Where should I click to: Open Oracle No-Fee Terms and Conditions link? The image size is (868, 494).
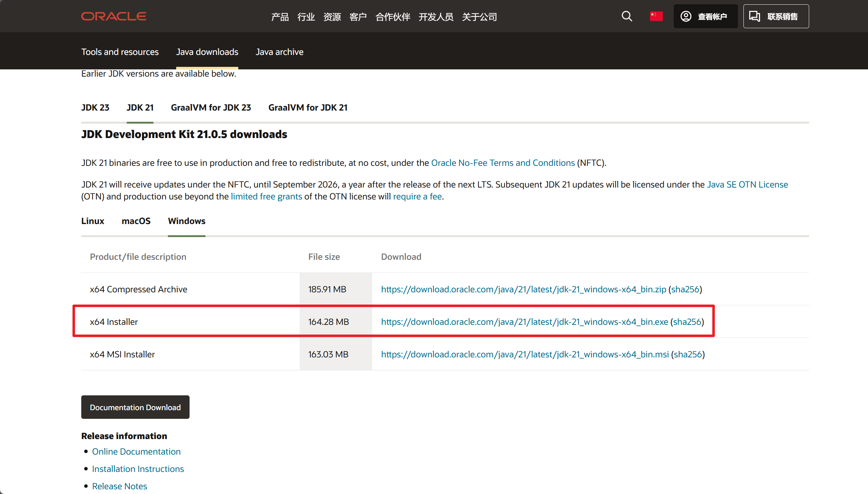coord(503,163)
